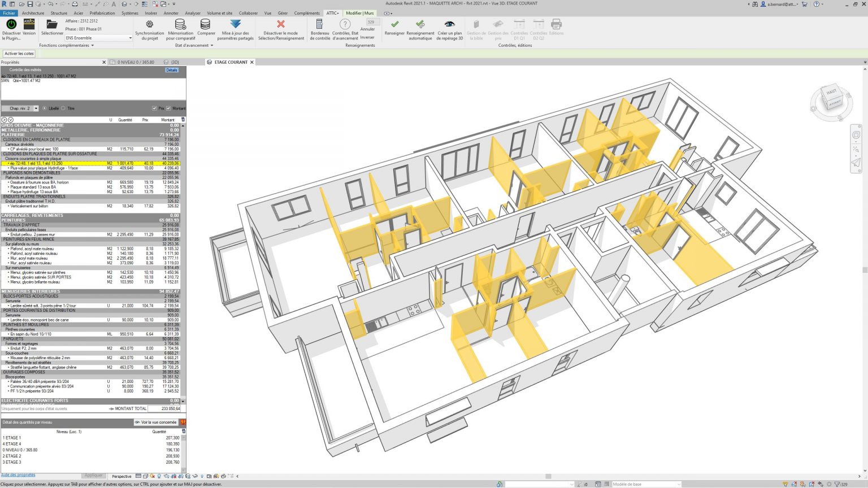
Task: Click the Activer les cotes button
Action: coord(19,53)
